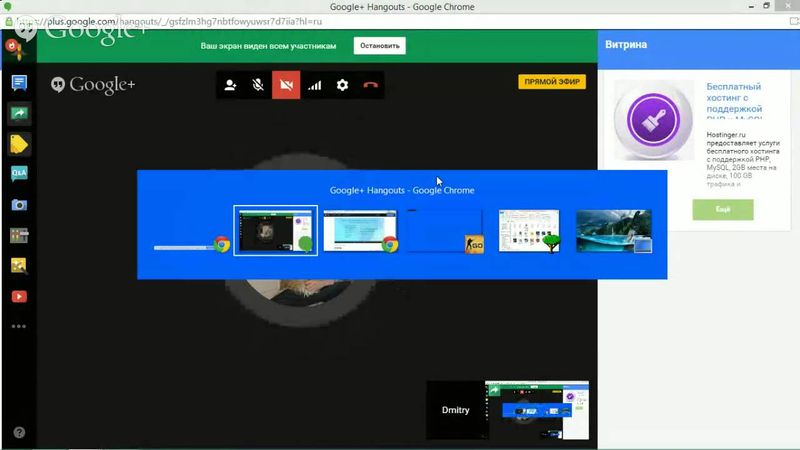Open the Бесплатный хостинг link

734,100
